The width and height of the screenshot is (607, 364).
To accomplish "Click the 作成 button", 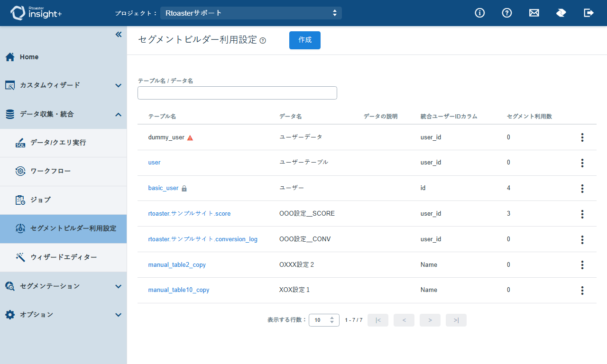I will click(x=305, y=40).
